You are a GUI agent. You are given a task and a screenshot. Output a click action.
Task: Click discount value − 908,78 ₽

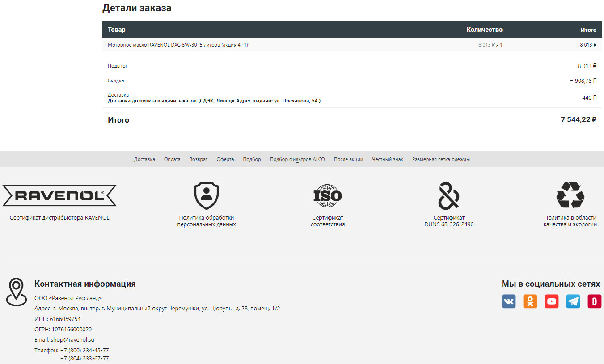[583, 80]
